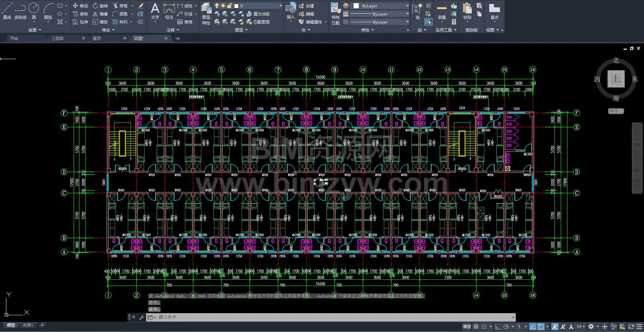Toggle ortho mode in status bar
This screenshot has height=332, width=644.
[498, 327]
